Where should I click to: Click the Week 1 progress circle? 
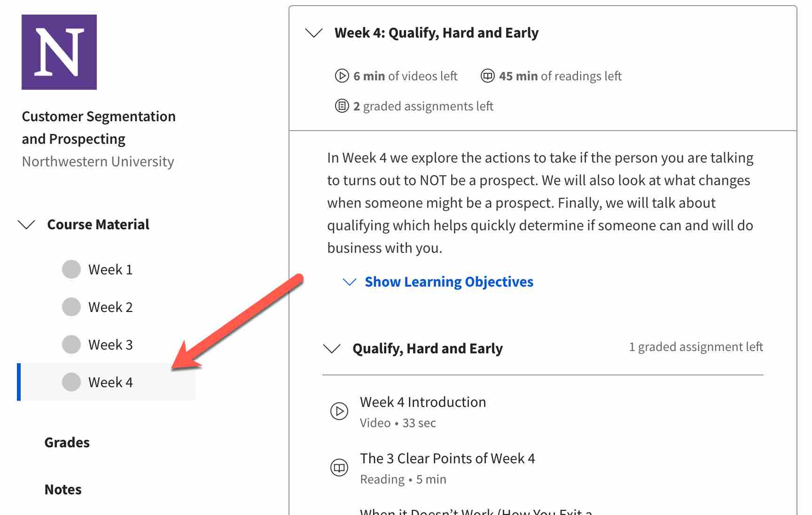coord(71,270)
